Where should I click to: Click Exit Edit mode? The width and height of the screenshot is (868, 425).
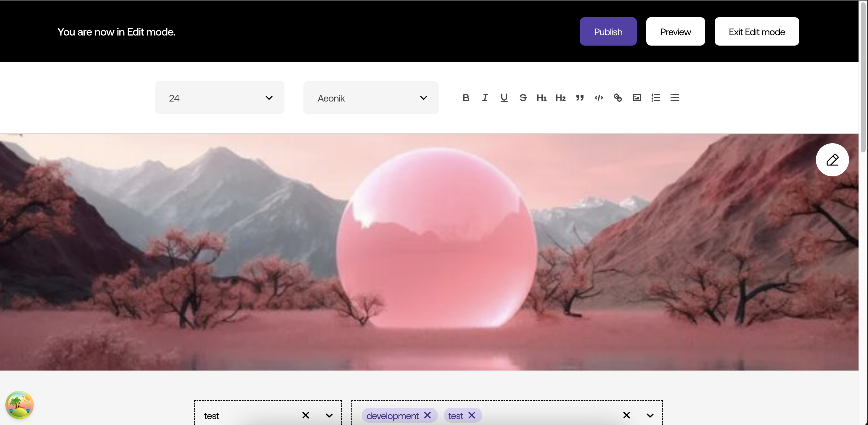(757, 31)
